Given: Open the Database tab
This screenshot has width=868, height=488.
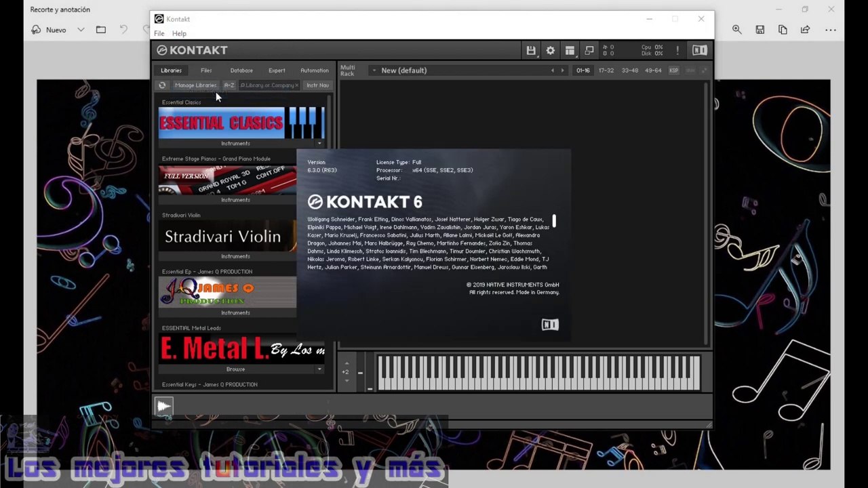Looking at the screenshot, I should (x=241, y=70).
